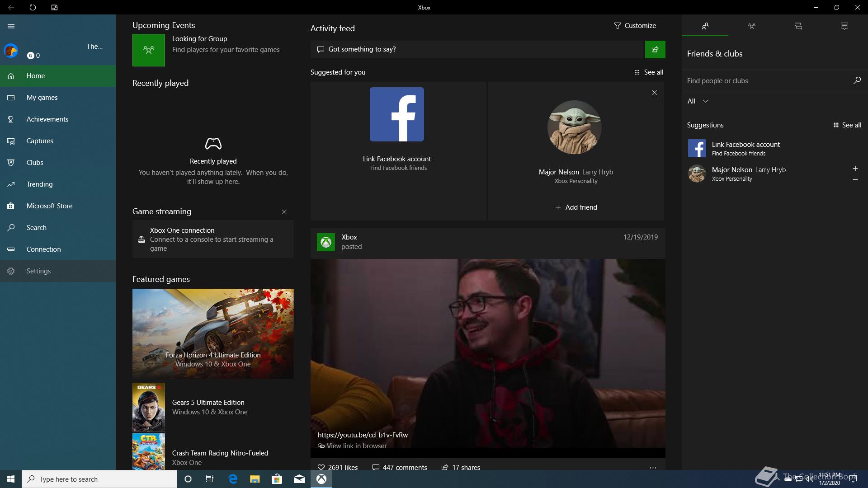Screen dimensions: 868x488
Task: Dismiss the Major Nelson suggestion card
Action: coord(655,93)
